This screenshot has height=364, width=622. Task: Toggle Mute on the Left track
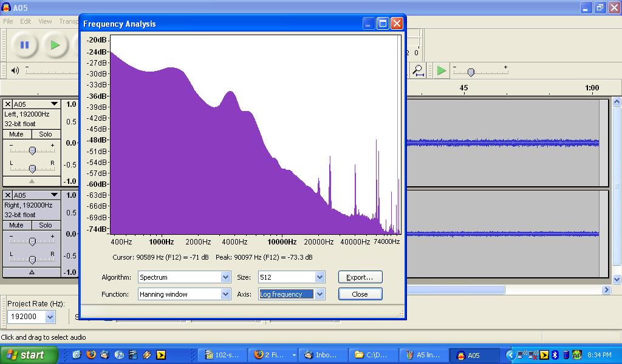(16, 134)
